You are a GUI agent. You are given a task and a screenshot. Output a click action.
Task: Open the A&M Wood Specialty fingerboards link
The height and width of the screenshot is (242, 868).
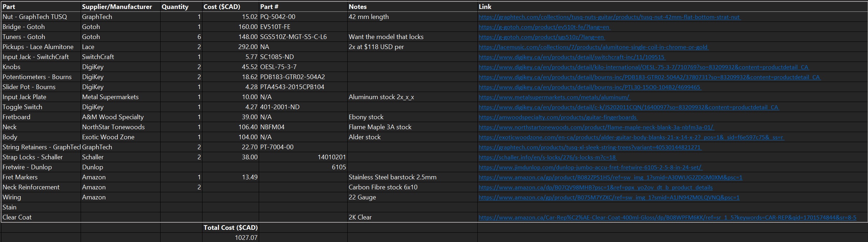point(558,117)
